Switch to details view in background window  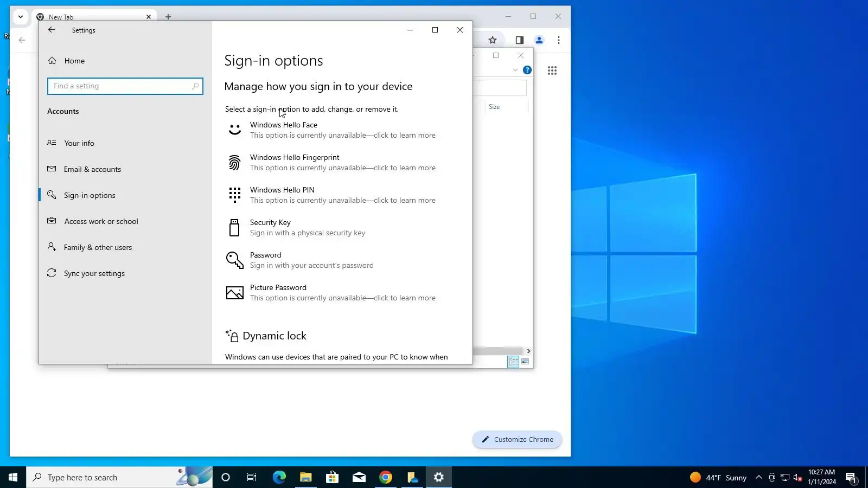click(513, 362)
